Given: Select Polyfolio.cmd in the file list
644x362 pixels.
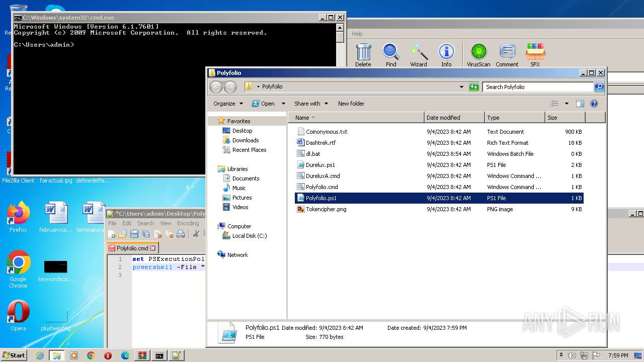Looking at the screenshot, I should [439, 187].
